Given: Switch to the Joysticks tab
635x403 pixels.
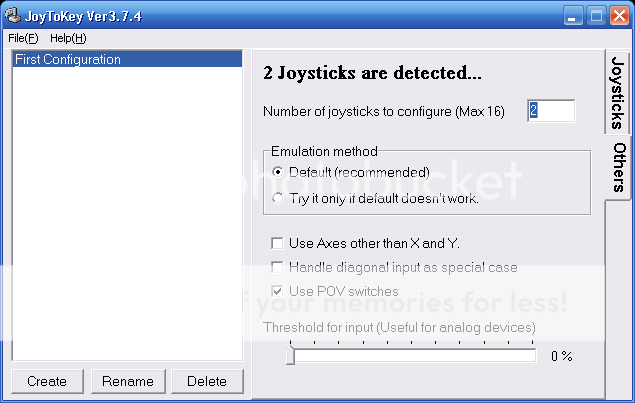Looking at the screenshot, I should (x=619, y=93).
